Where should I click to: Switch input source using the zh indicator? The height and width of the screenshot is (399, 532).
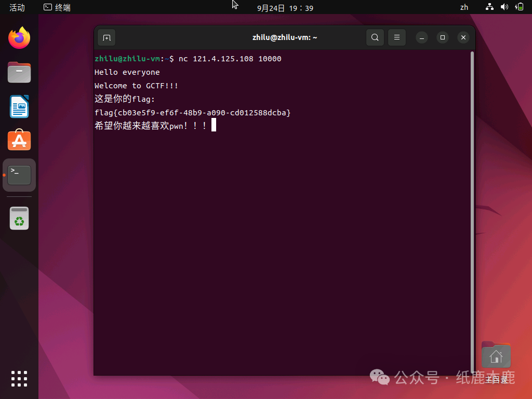pyautogui.click(x=464, y=7)
